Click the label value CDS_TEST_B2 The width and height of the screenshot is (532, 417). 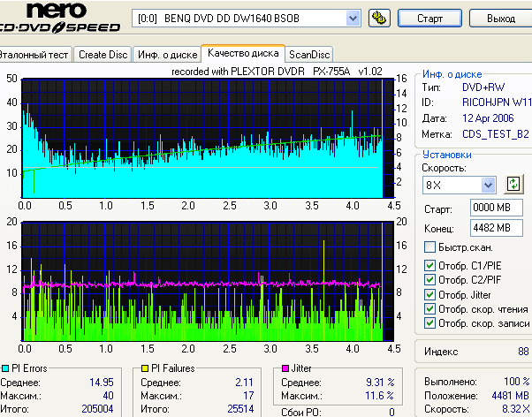[x=496, y=134]
